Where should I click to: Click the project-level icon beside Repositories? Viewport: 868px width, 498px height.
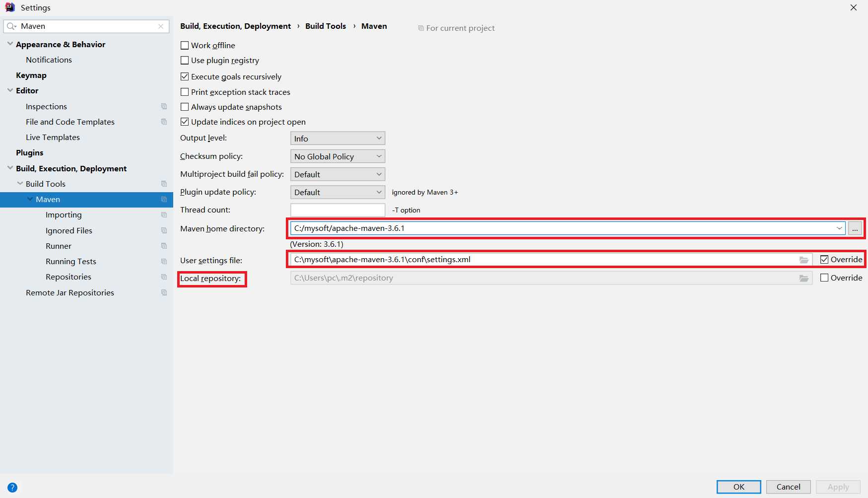(164, 277)
